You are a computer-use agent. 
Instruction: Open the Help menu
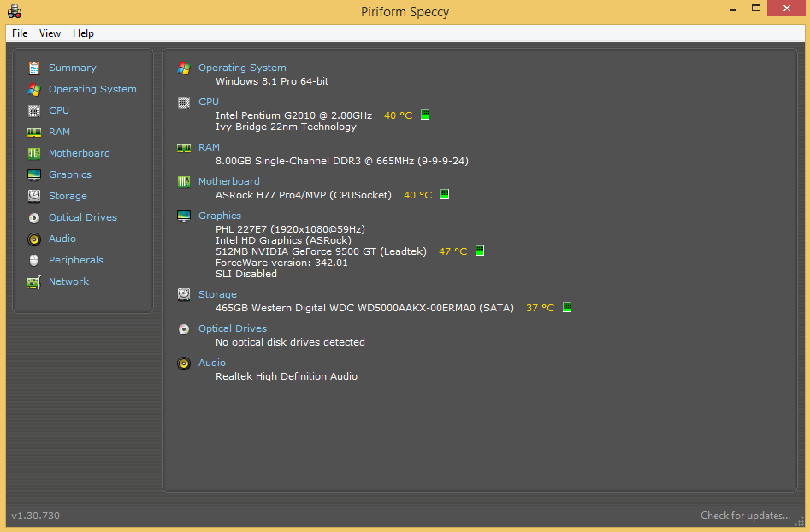[83, 33]
